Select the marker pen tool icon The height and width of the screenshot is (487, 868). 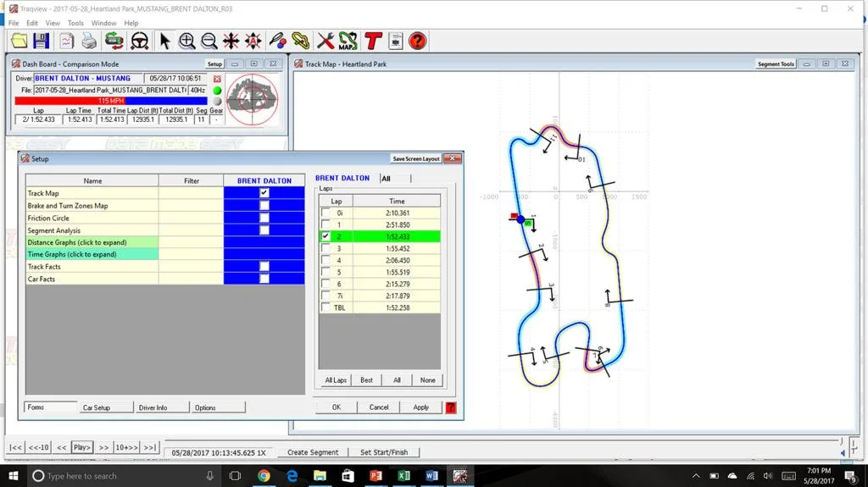click(x=278, y=41)
